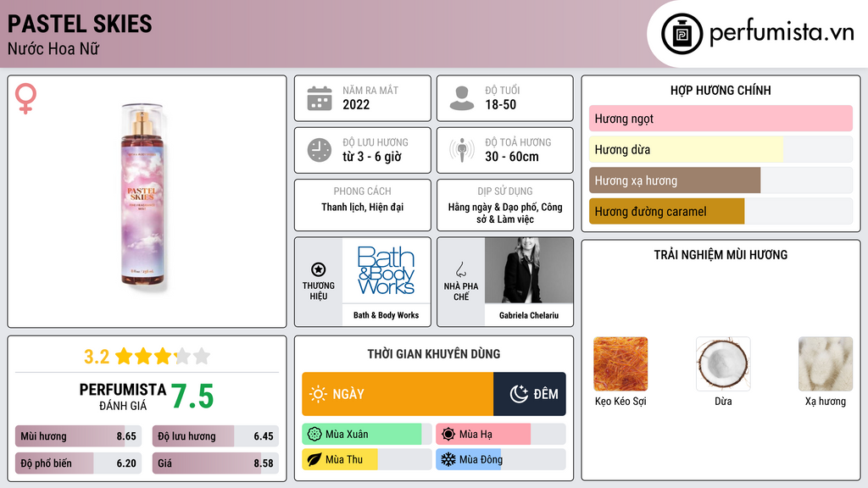Viewport: 868px width, 488px height.
Task: Click the age range 18-50 value
Action: click(500, 104)
